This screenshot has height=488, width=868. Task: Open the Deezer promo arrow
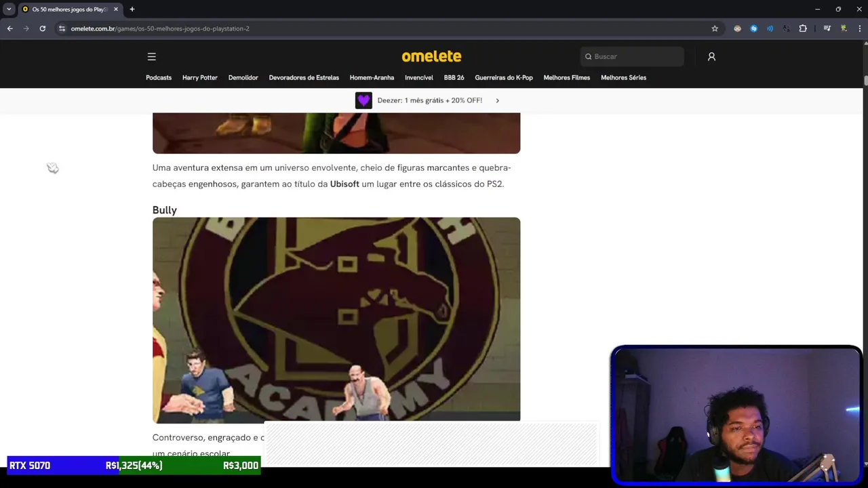coord(497,100)
